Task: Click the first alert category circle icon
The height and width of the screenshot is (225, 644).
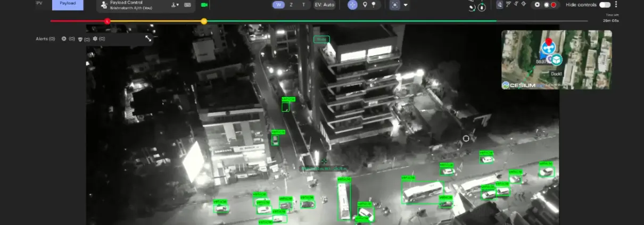Action: pos(64,39)
